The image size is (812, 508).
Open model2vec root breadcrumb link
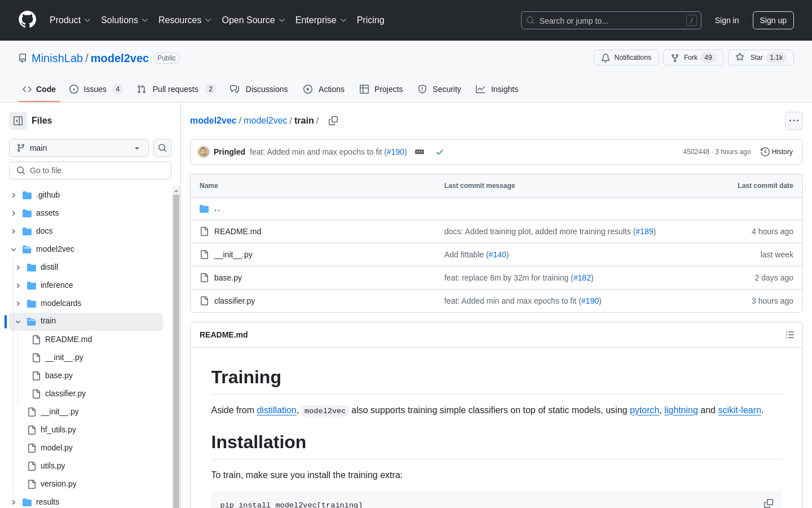(x=213, y=121)
